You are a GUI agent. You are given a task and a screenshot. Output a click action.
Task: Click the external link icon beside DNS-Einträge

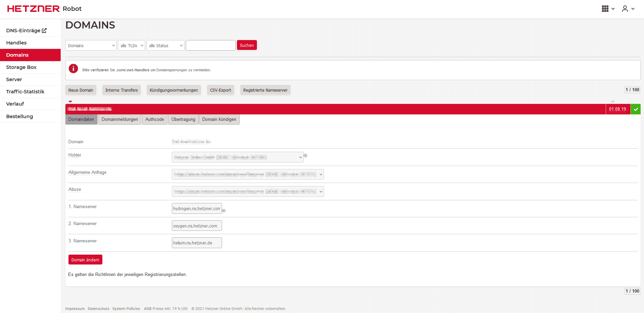44,31
